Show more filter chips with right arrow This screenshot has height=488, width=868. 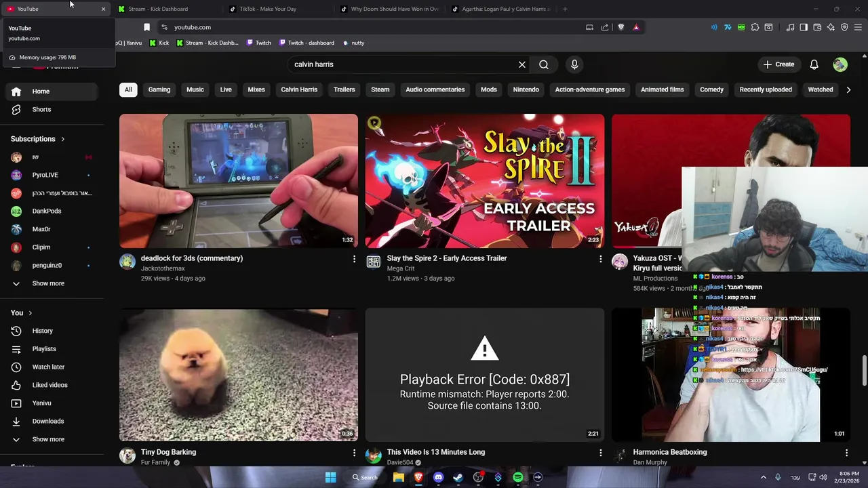[848, 89]
